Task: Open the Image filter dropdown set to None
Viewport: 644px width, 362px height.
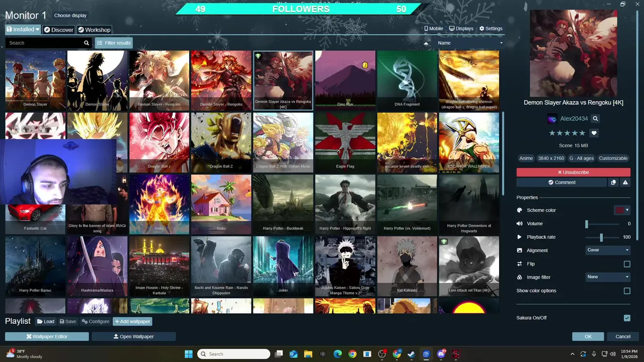Action: pyautogui.click(x=608, y=277)
